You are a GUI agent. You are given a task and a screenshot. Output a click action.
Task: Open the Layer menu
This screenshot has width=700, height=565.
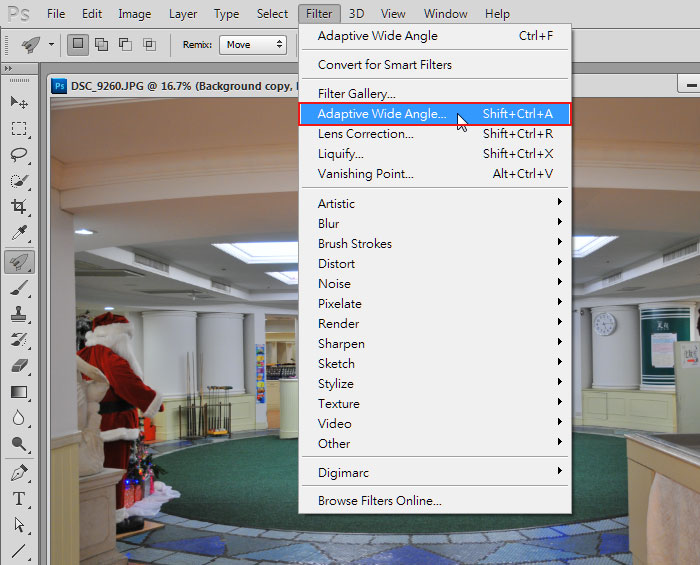click(x=183, y=14)
